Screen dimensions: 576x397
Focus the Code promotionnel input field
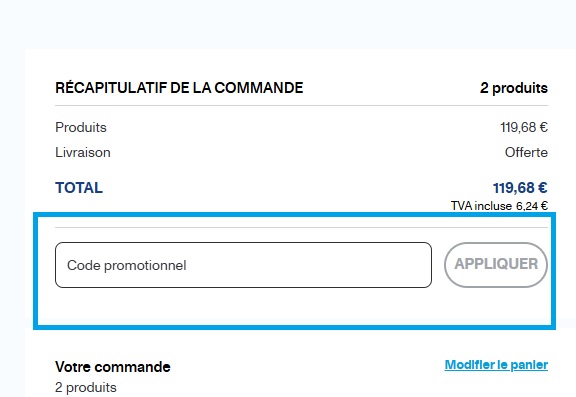pos(243,265)
